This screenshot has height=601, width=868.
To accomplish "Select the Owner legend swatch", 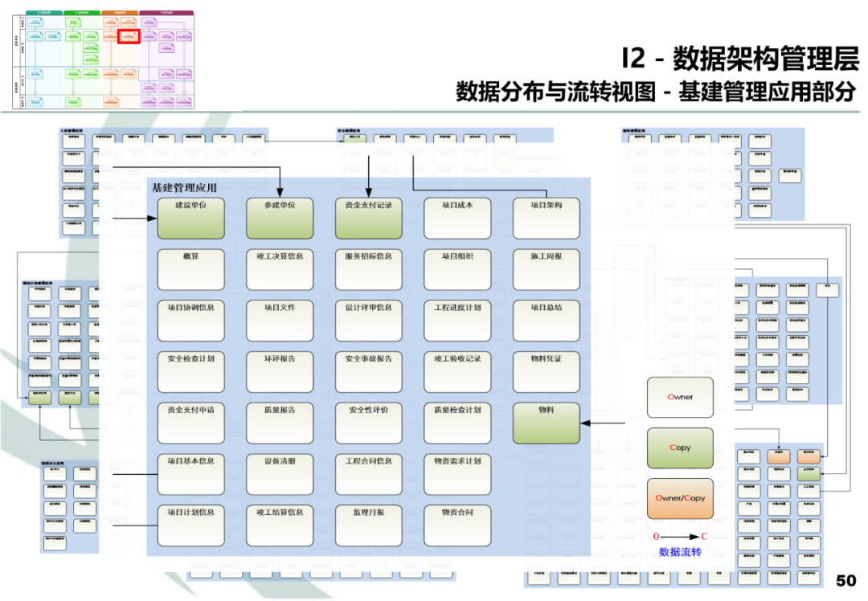I will point(680,398).
